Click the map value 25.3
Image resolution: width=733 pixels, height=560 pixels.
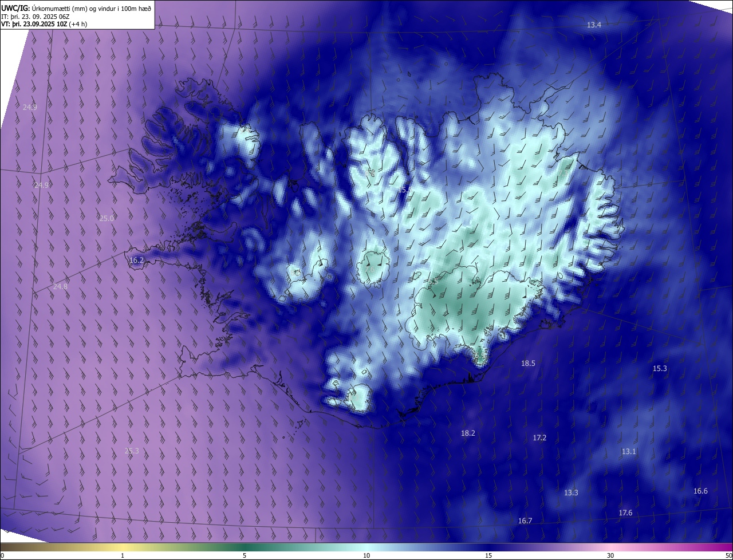coord(132,451)
